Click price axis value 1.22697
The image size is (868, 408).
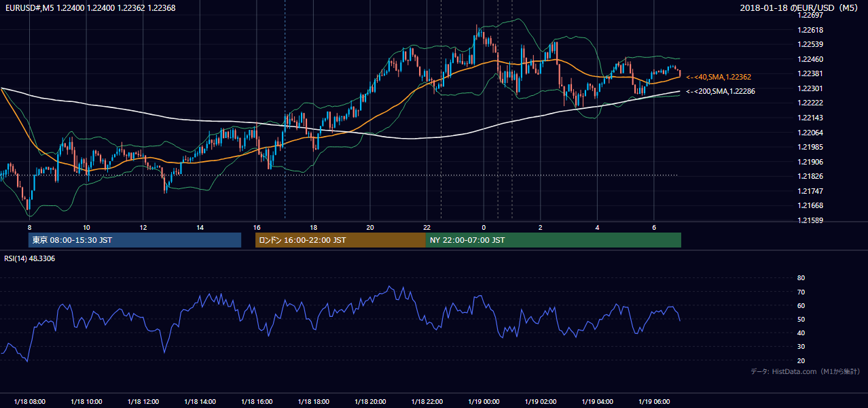(811, 16)
